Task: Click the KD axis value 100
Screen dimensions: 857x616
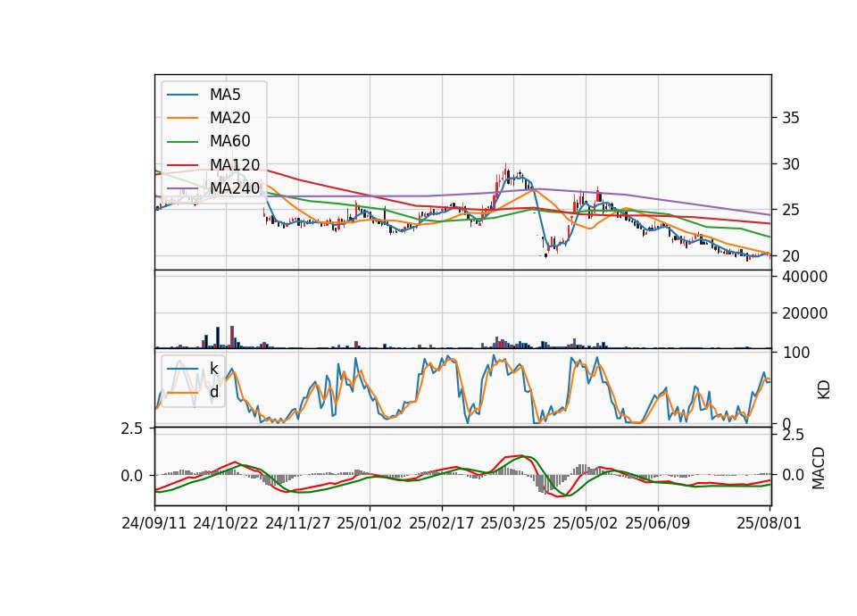Action: coord(795,353)
